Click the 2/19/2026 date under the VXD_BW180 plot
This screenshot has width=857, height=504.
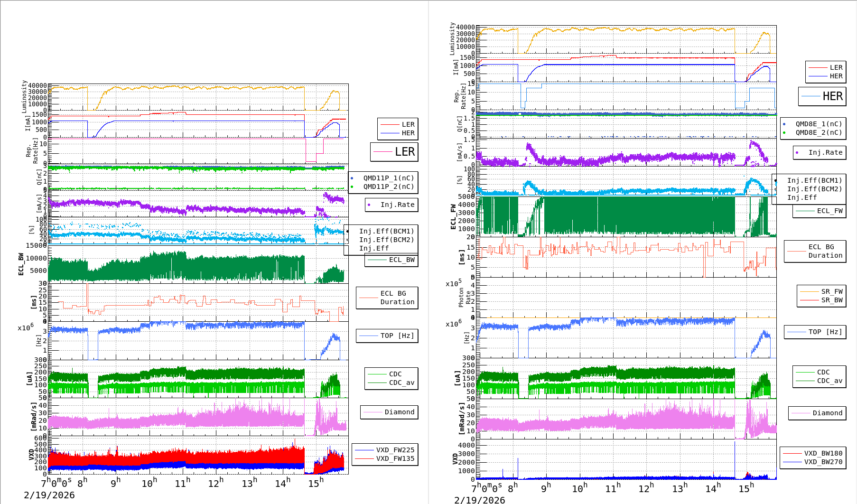(x=479, y=500)
